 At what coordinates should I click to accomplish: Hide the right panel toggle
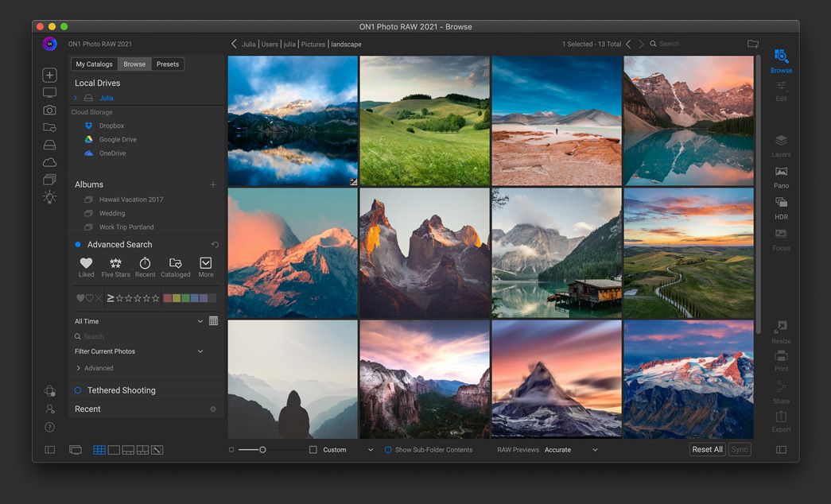point(781,449)
